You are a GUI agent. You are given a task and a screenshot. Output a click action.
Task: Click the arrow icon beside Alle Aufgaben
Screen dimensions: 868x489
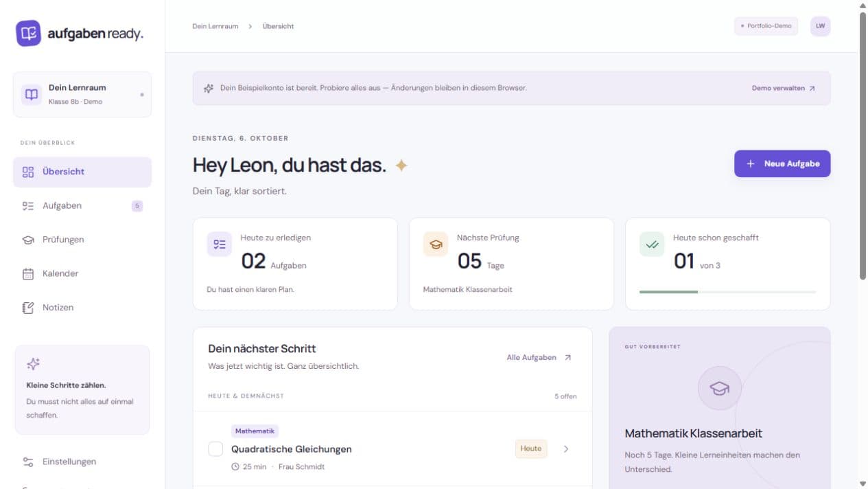point(567,357)
